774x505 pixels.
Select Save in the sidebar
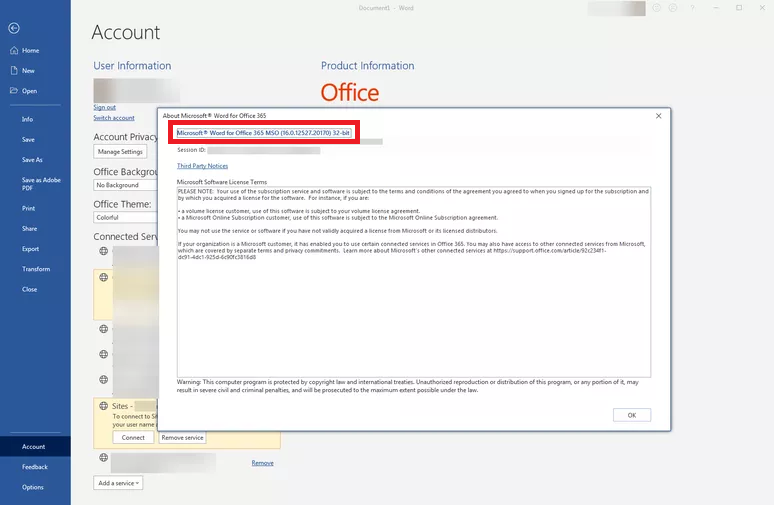28,139
